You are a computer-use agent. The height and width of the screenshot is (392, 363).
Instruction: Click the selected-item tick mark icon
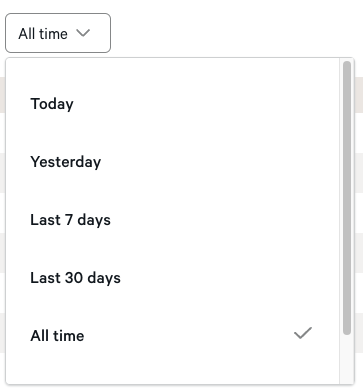click(303, 333)
